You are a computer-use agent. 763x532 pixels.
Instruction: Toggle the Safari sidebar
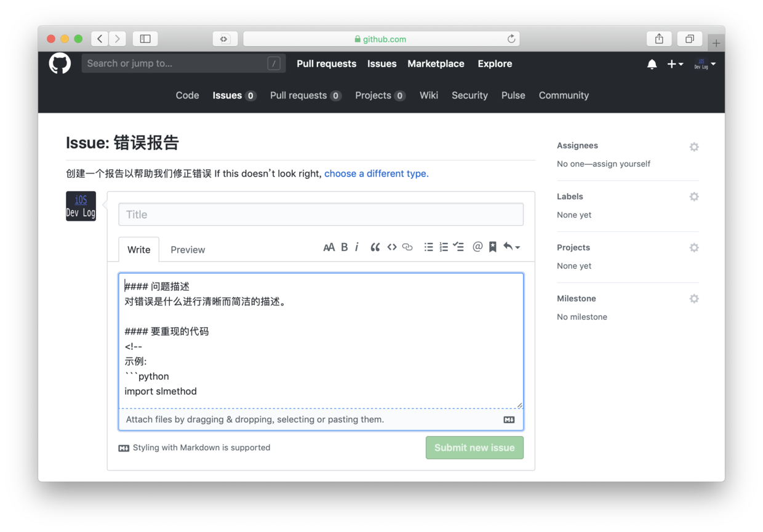(145, 39)
